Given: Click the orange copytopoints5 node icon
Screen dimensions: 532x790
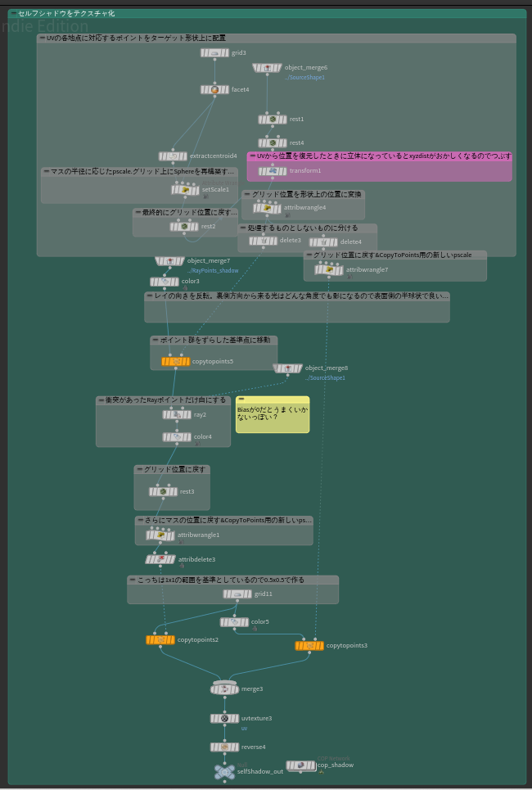Looking at the screenshot, I should click(176, 362).
